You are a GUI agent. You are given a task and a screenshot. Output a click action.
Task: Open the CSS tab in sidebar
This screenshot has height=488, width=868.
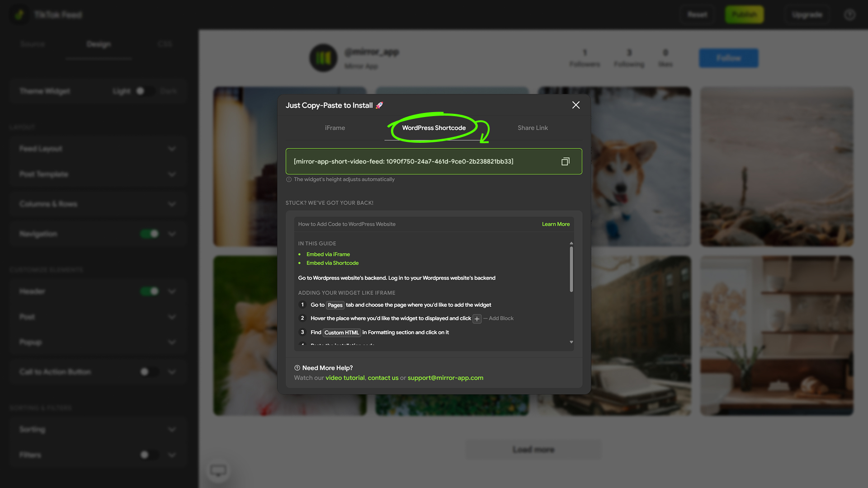click(x=165, y=44)
